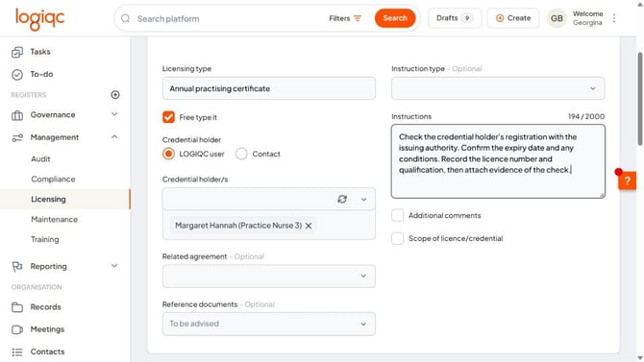The image size is (644, 362).
Task: Open the Reference documents dropdown
Action: coord(268,324)
